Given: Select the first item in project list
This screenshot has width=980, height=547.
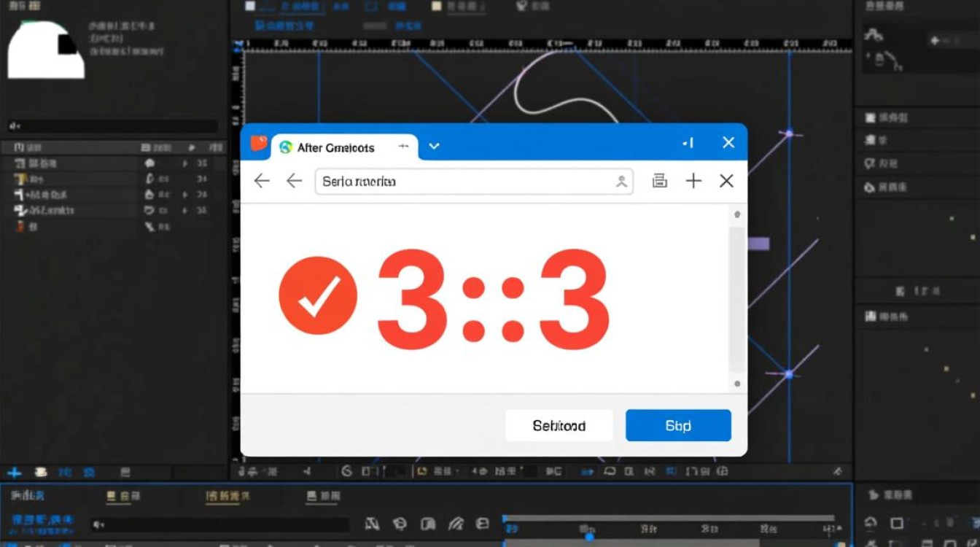Looking at the screenshot, I should [36, 164].
